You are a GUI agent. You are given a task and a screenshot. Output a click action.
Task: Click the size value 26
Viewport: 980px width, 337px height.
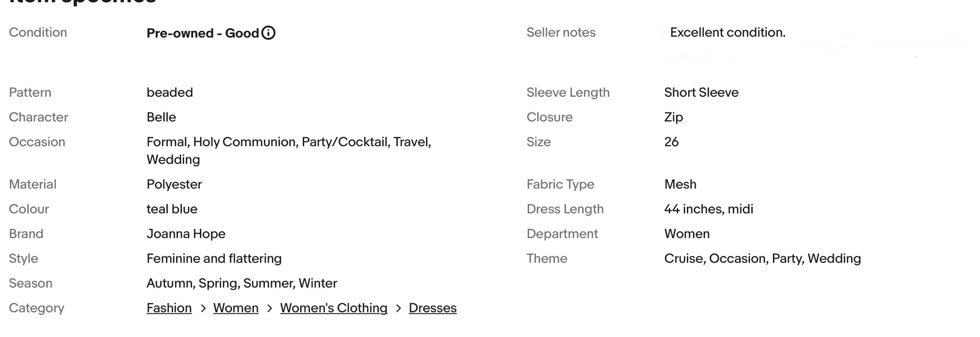[671, 142]
